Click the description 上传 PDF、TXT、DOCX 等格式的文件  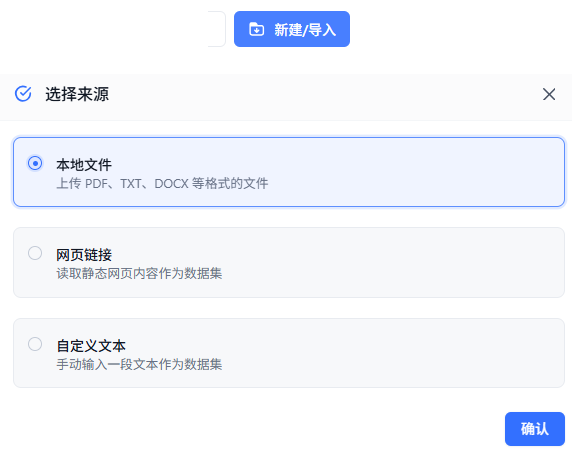coord(162,183)
